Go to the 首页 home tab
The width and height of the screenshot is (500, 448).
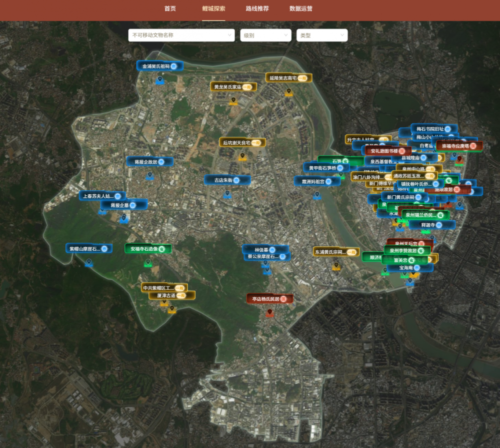click(x=170, y=8)
